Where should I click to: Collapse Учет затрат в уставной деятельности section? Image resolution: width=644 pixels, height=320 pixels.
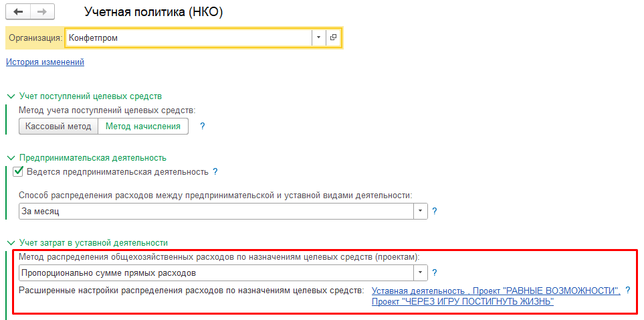pos(11,242)
